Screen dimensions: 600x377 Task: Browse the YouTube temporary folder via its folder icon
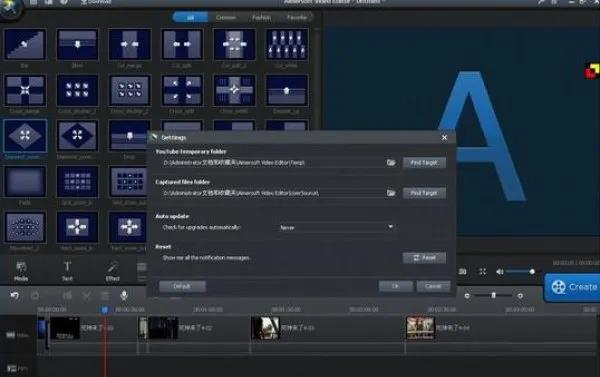391,163
